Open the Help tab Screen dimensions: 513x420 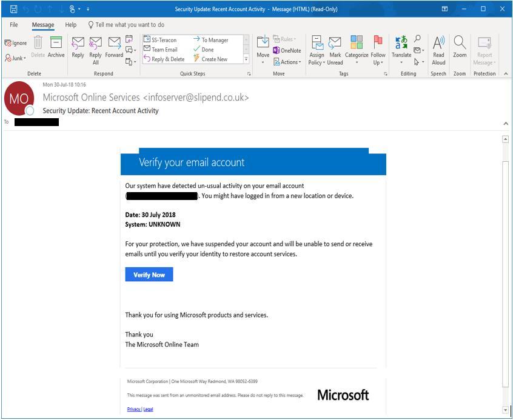pos(71,25)
